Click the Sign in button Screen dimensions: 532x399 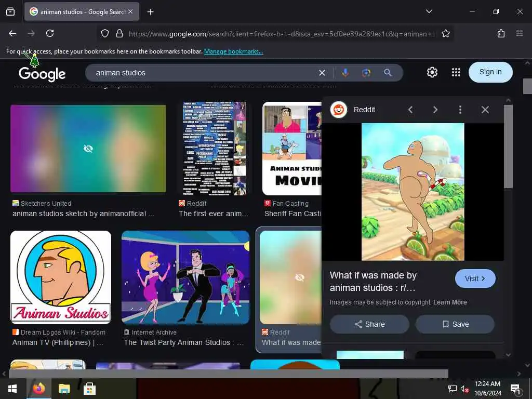(x=490, y=72)
